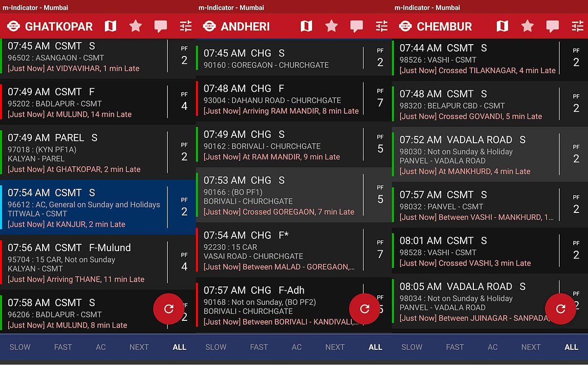Open the map icon in Chembur header
Image resolution: width=588 pixels, height=365 pixels.
[x=503, y=26]
